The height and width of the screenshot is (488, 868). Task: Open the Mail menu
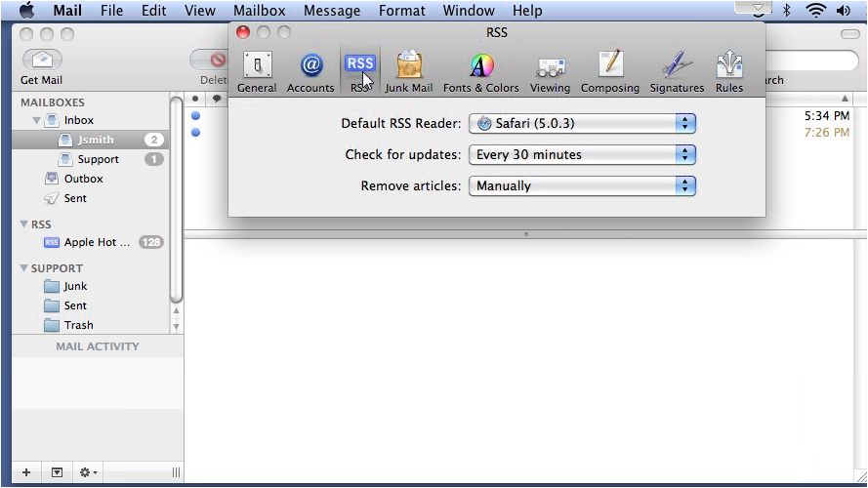pyautogui.click(x=67, y=10)
